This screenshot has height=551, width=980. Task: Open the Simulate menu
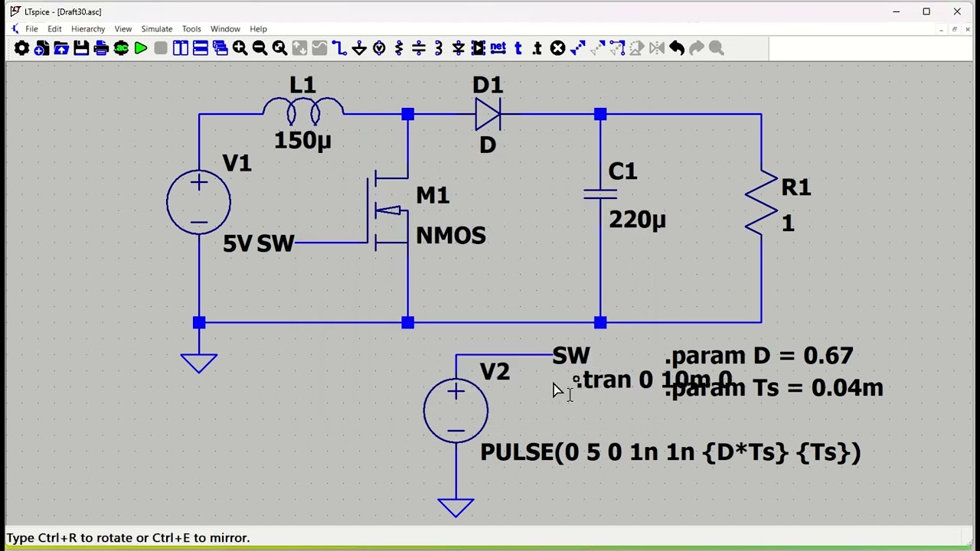click(x=157, y=29)
